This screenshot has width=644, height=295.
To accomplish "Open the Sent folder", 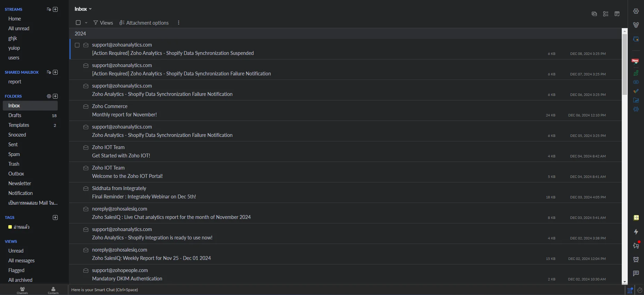I will point(30,145).
